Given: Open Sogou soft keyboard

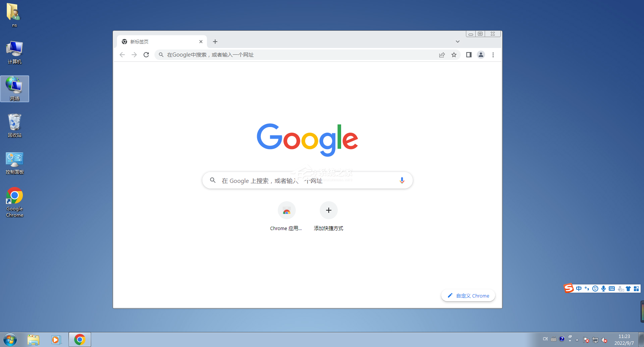Looking at the screenshot, I should (x=612, y=289).
